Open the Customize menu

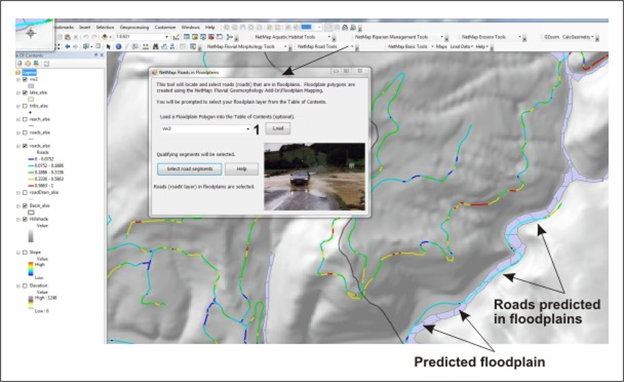[165, 27]
